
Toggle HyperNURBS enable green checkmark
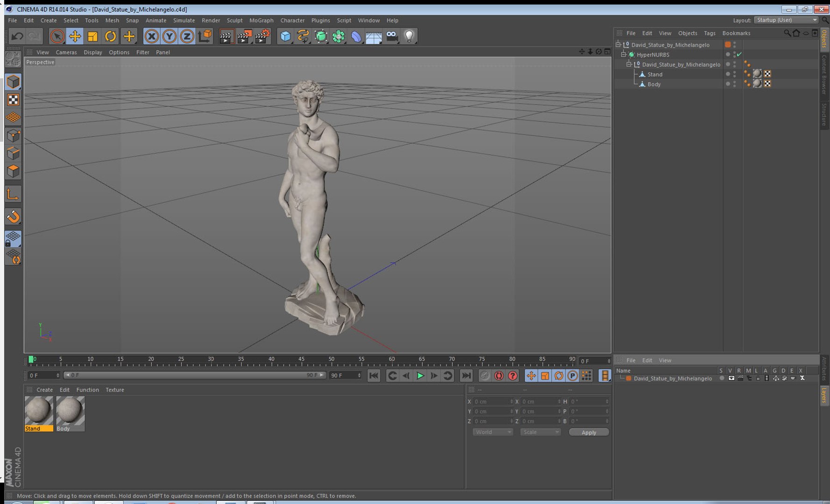[739, 55]
